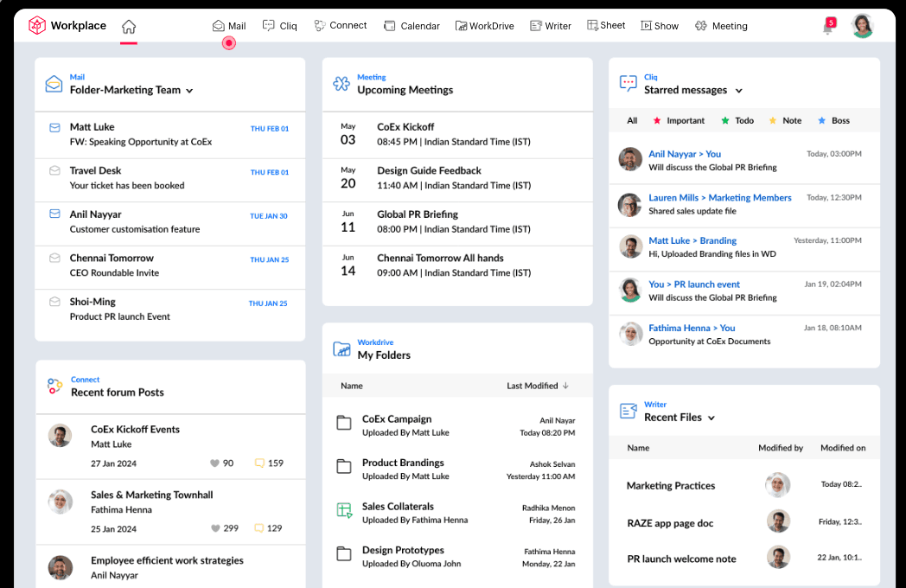Click Travel Desk mail envelope icon
The image size is (906, 588).
click(54, 171)
